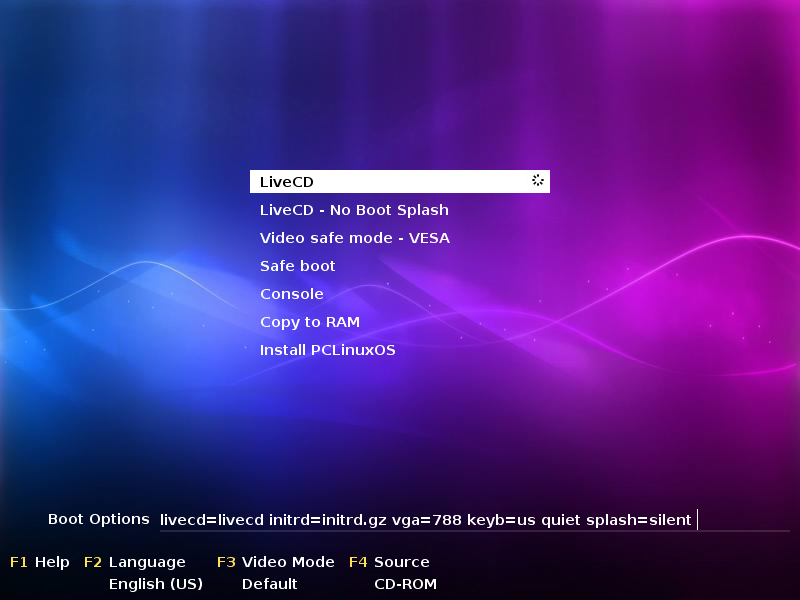Select the LiveCD boot entry
This screenshot has width=800, height=600.
(399, 182)
